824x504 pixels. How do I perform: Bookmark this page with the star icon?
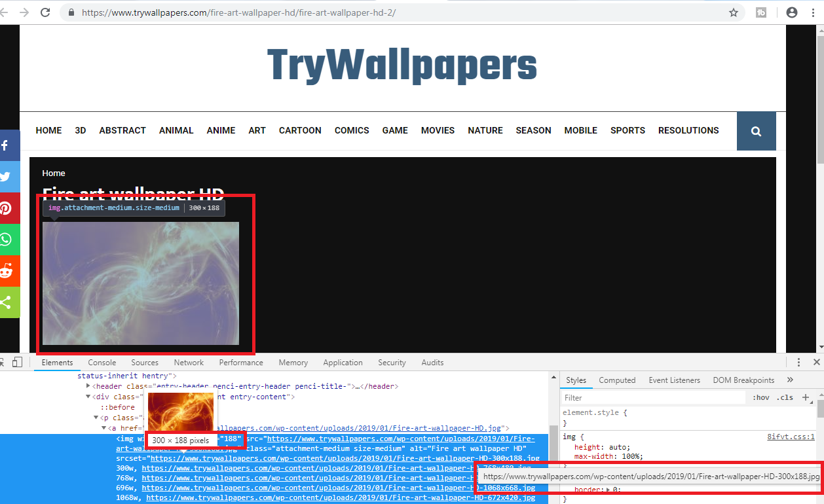pyautogui.click(x=734, y=12)
